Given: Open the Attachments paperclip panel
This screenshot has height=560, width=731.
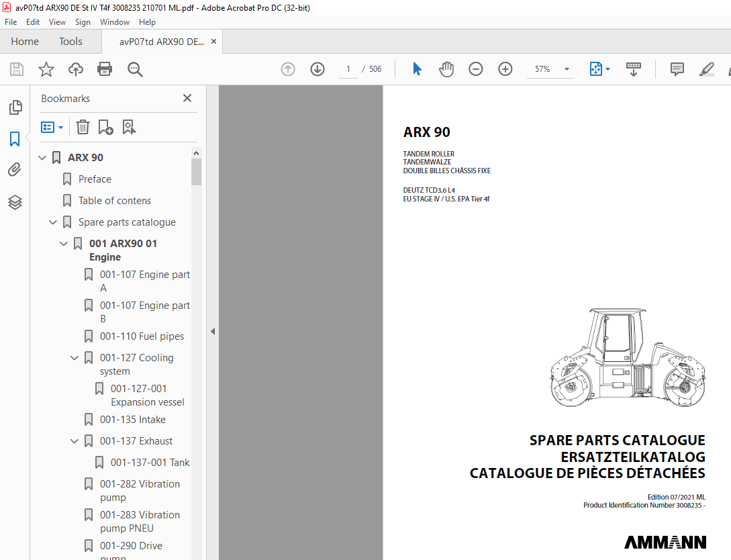Looking at the screenshot, I should click(x=15, y=170).
